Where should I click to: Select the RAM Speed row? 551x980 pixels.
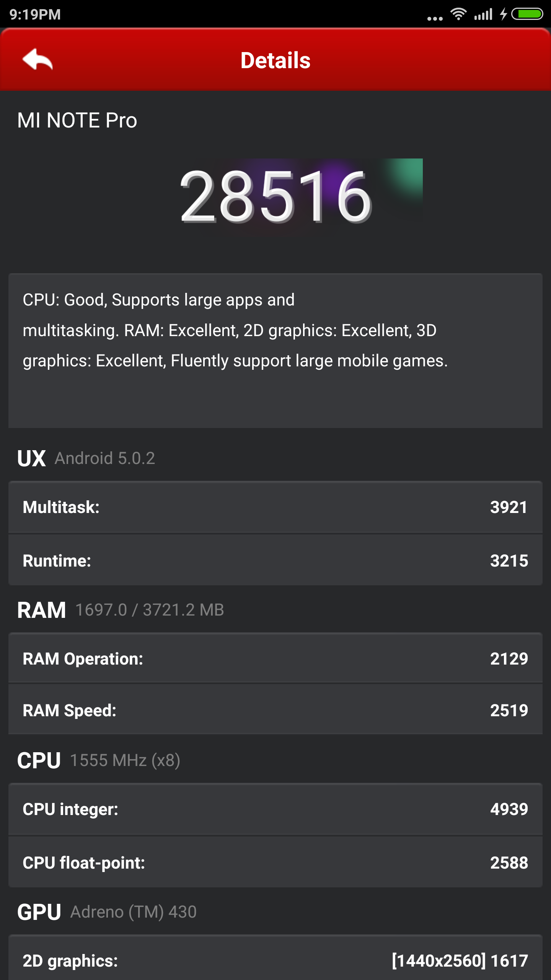(x=275, y=710)
